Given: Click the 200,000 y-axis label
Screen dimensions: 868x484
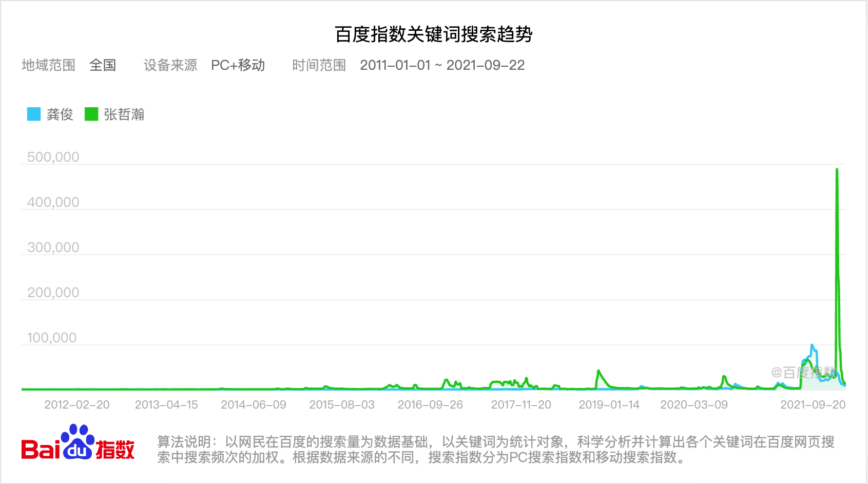Looking at the screenshot, I should point(53,293).
